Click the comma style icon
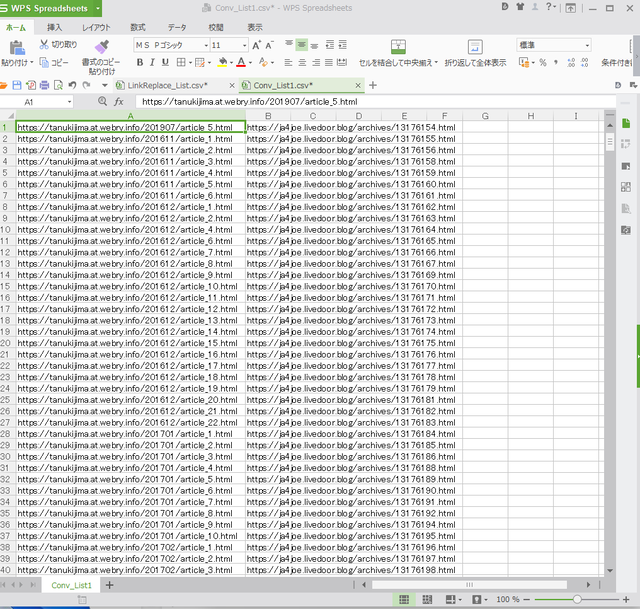640x609 pixels. click(556, 62)
